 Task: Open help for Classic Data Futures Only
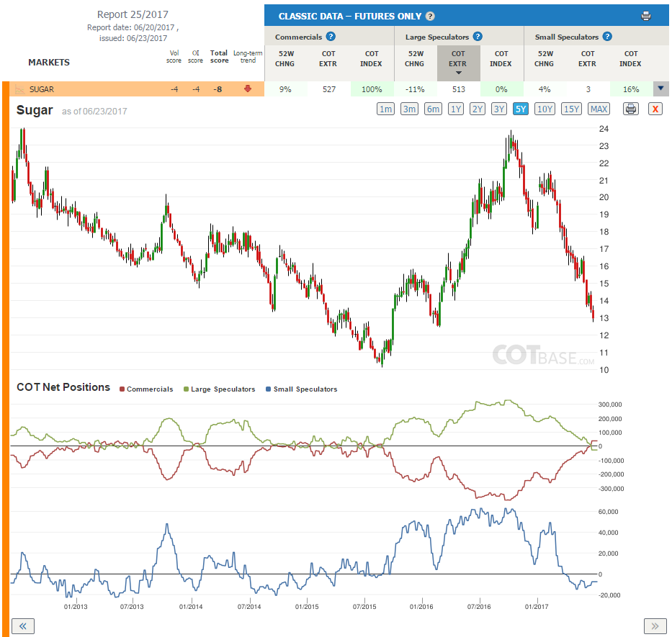click(x=430, y=17)
